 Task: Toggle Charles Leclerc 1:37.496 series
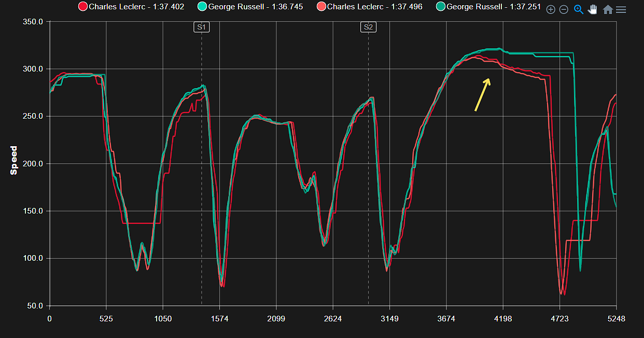point(369,7)
